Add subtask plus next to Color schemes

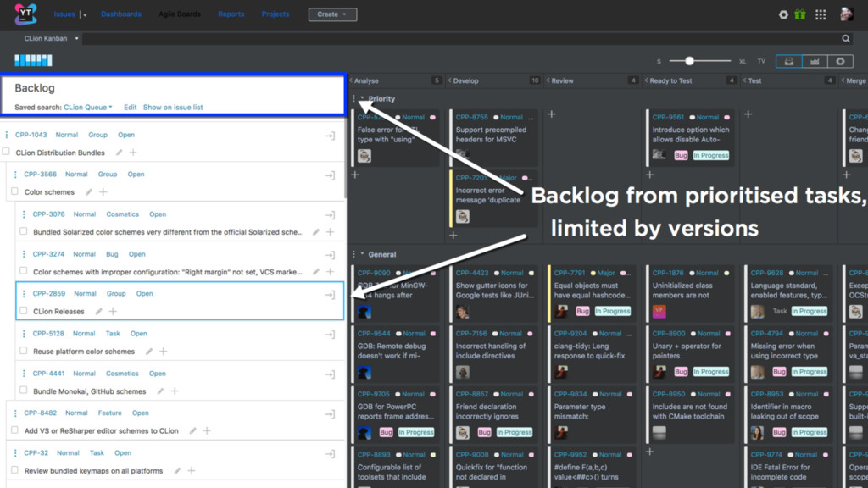103,192
